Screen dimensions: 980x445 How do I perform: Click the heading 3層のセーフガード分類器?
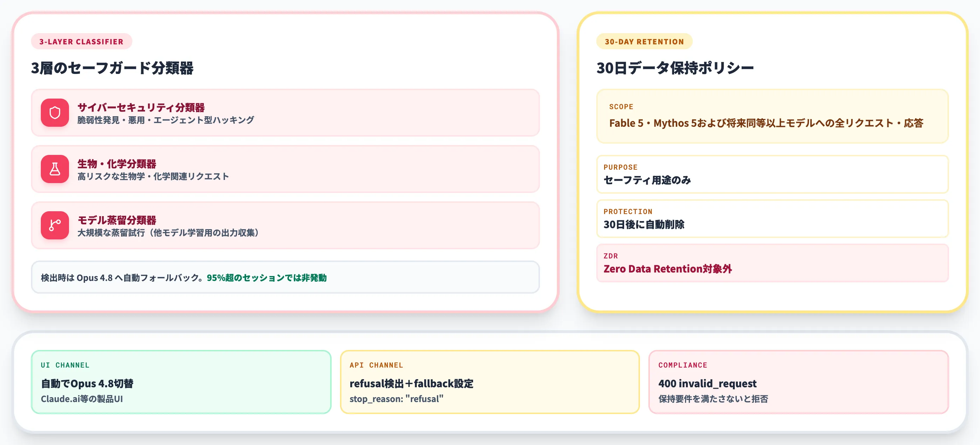(112, 68)
